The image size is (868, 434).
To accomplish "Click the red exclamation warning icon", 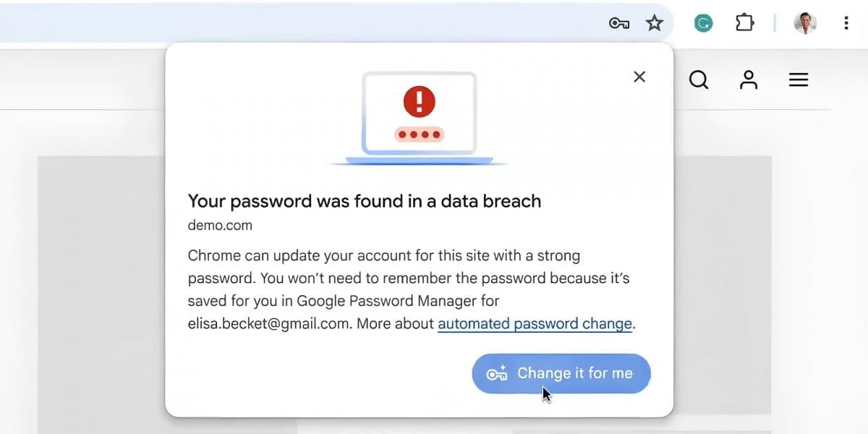I will 419,102.
